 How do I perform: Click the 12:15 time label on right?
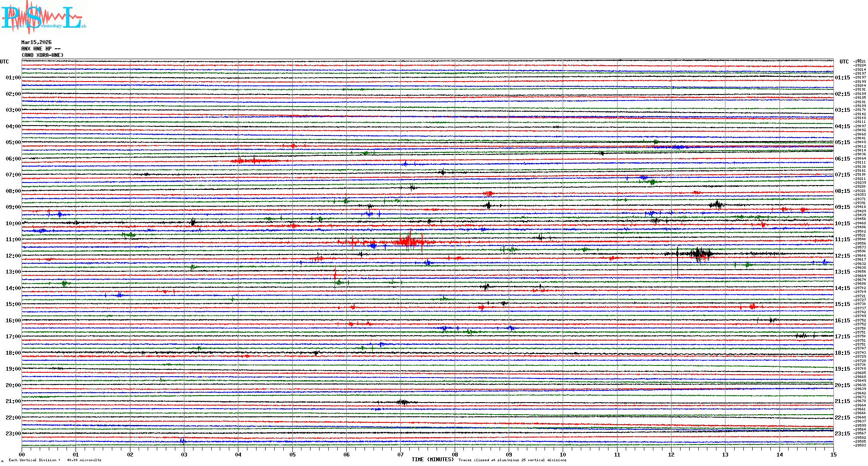pos(842,256)
